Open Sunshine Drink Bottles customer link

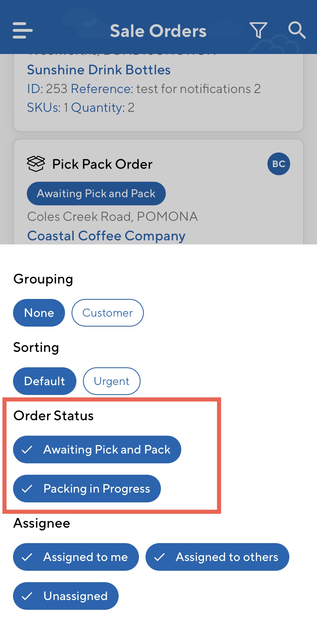pos(99,70)
